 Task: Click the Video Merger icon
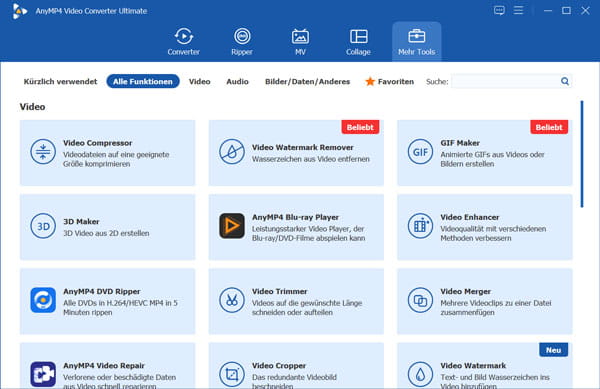click(420, 300)
